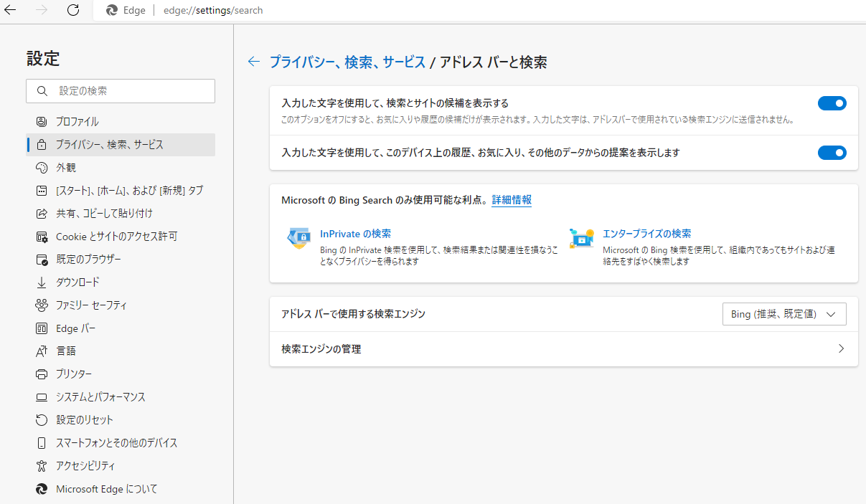This screenshot has height=504, width=866.
Task: Click the browser back arrow
Action: point(11,10)
